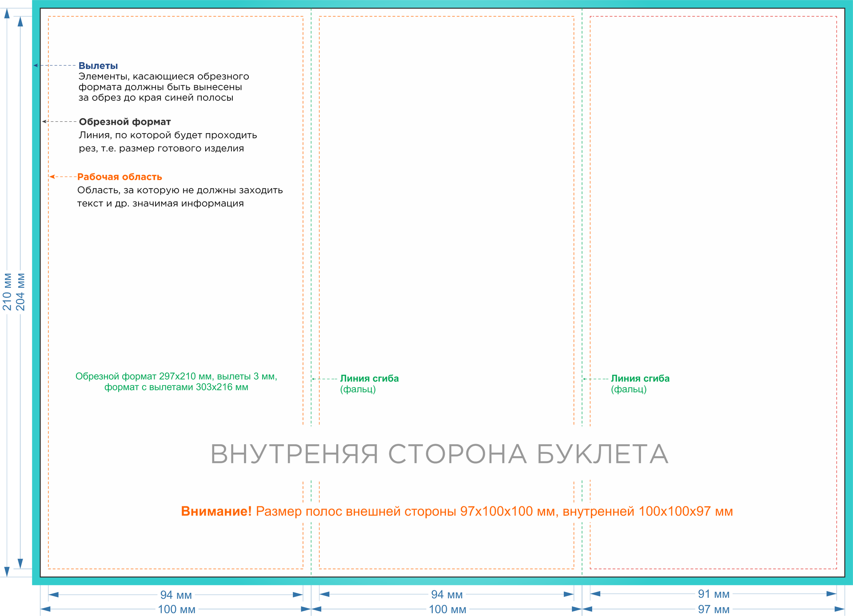Image resolution: width=853 pixels, height=616 pixels.
Task: Click the text "формат с вылетами 303x216 мм"
Action: point(176,387)
